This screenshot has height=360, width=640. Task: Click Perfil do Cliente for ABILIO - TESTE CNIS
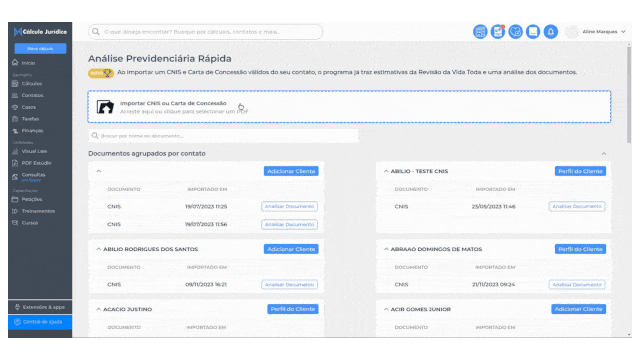(x=580, y=171)
